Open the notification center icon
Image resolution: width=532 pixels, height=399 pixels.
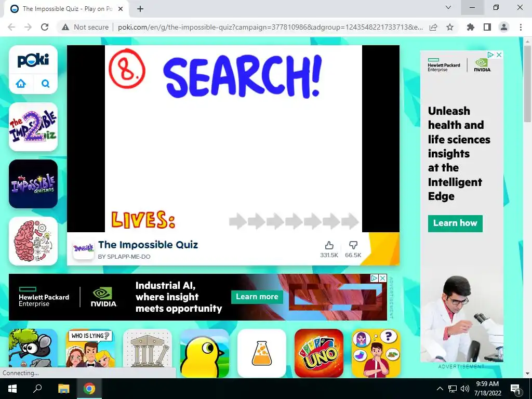tap(515, 389)
